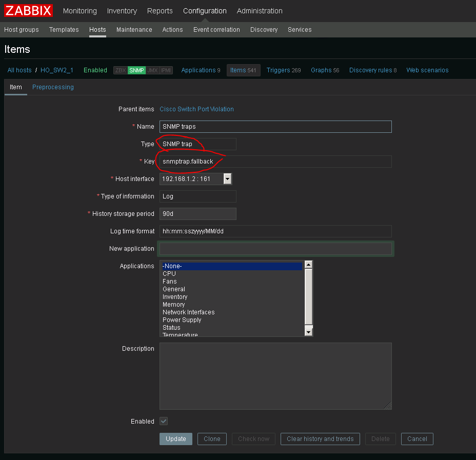Click the JMX availability badge
The image size is (476, 460).
[x=152, y=70]
